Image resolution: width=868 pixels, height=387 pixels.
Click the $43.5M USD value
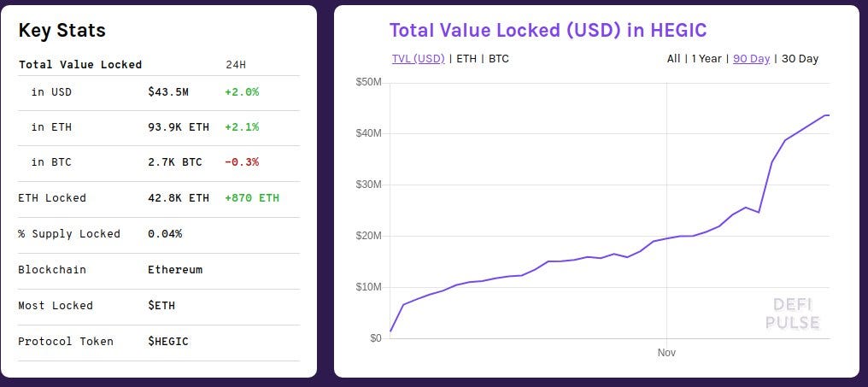point(168,92)
